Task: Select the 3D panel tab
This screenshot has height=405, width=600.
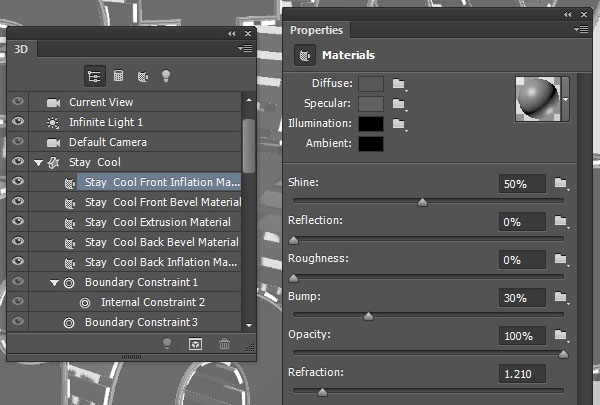Action: pyautogui.click(x=21, y=49)
